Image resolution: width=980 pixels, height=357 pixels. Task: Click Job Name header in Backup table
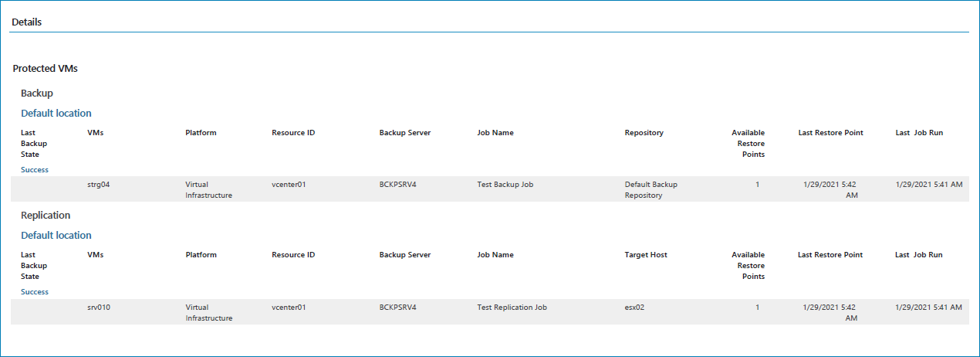click(495, 133)
